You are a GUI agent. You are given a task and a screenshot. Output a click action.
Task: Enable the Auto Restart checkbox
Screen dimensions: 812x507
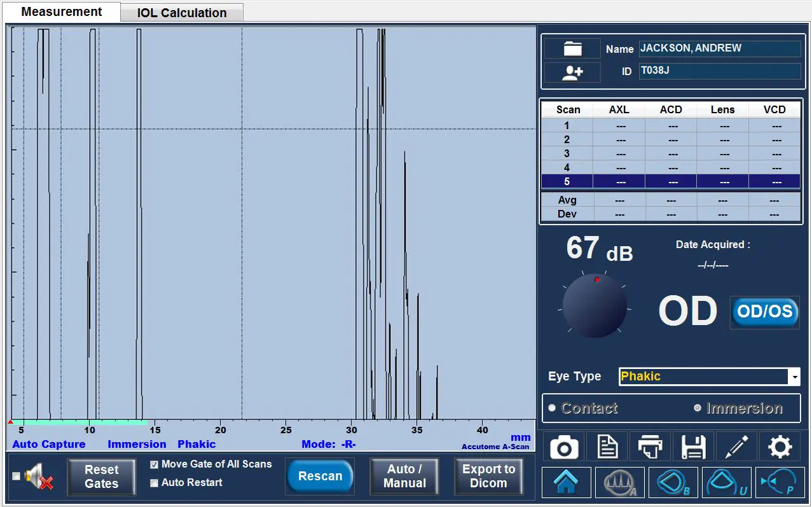[x=154, y=483]
